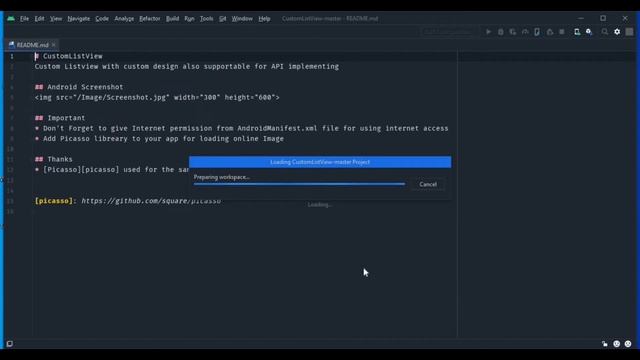The width and height of the screenshot is (640, 360).
Task: Open the View menu
Action: pyautogui.click(x=56, y=19)
